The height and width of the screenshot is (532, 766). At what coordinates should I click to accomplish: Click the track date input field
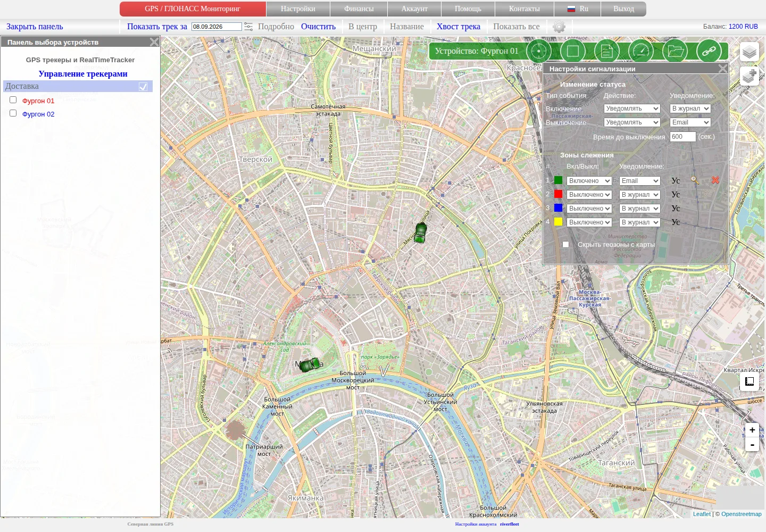(217, 27)
